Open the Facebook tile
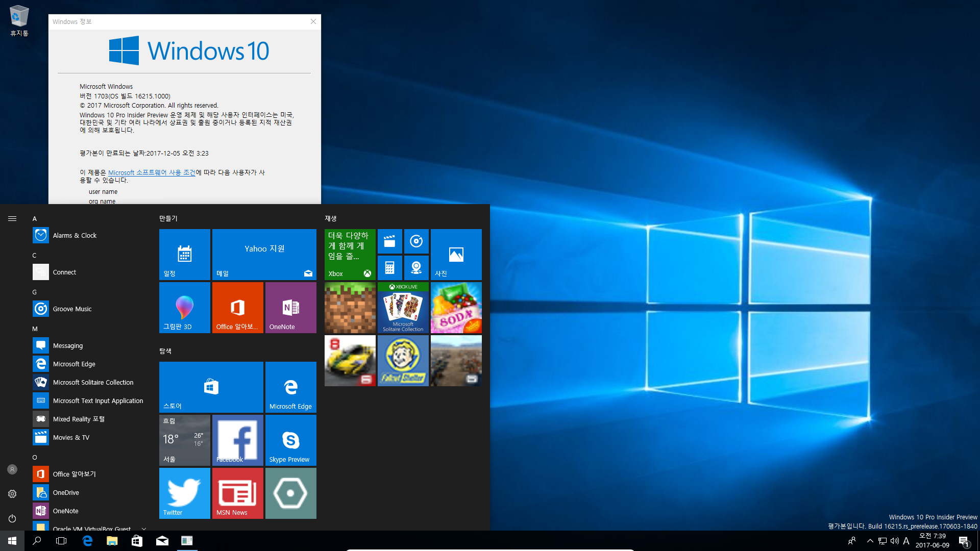Image resolution: width=980 pixels, height=551 pixels. (238, 440)
